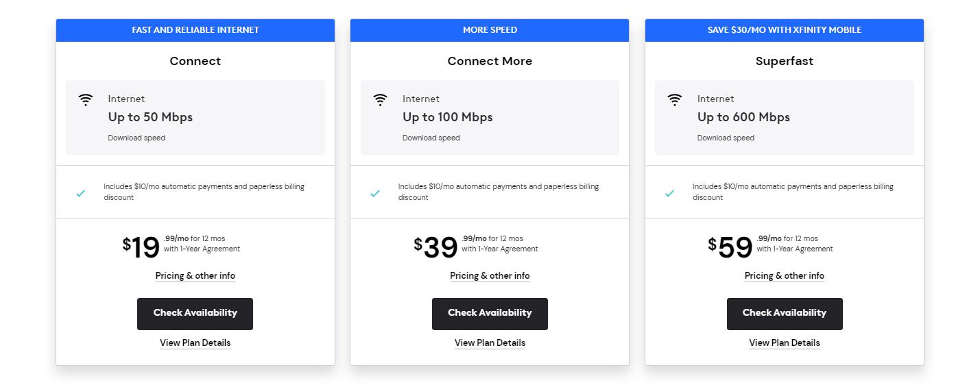View plan details for the Connect plan

195,343
